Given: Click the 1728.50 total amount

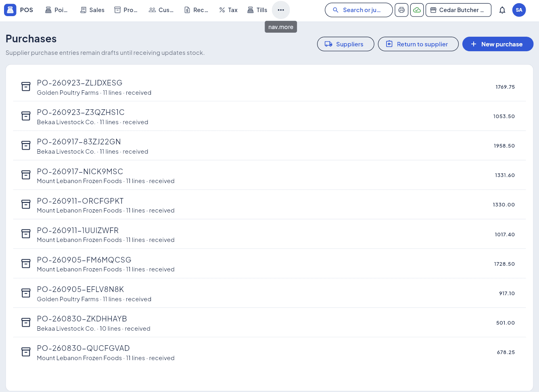Looking at the screenshot, I should click(x=504, y=264).
